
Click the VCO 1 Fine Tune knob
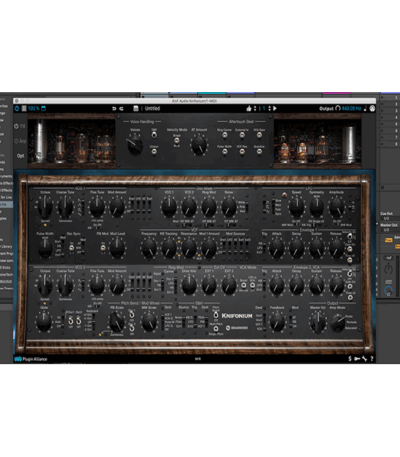tap(97, 207)
